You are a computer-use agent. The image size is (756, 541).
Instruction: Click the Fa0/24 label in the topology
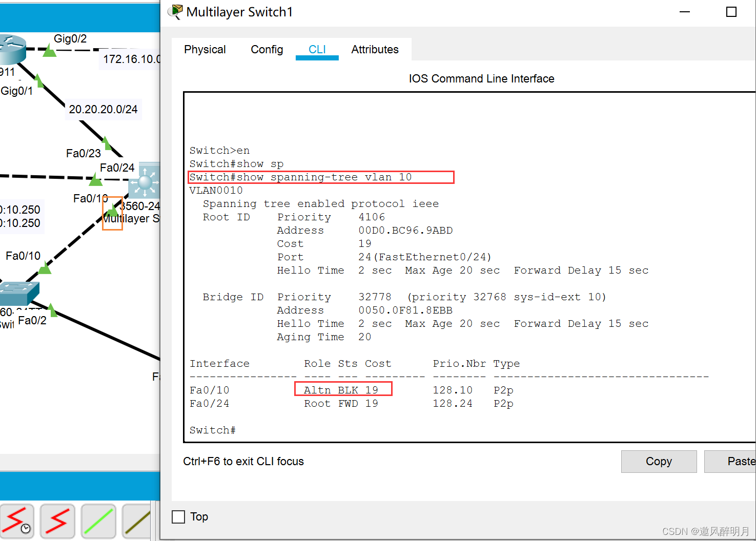tap(117, 168)
